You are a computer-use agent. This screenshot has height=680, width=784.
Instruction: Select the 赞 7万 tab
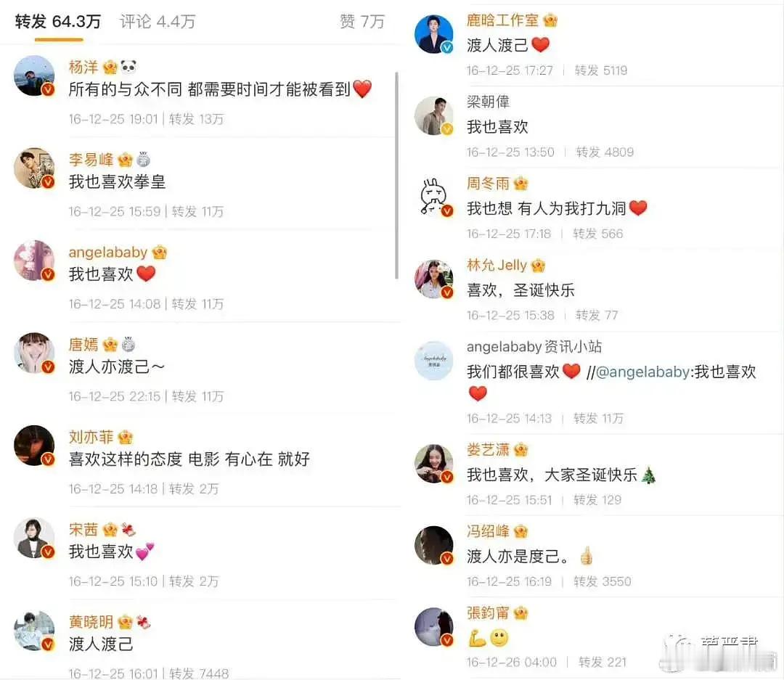362,22
